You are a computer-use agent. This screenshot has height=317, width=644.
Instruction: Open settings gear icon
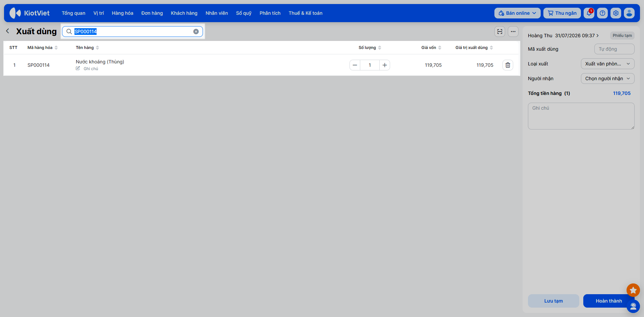point(616,13)
